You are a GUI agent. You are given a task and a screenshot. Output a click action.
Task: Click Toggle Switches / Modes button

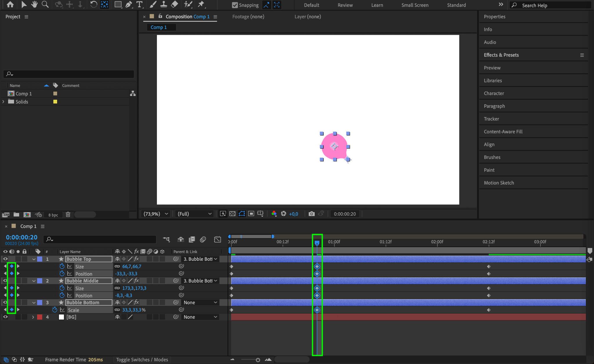click(142, 360)
